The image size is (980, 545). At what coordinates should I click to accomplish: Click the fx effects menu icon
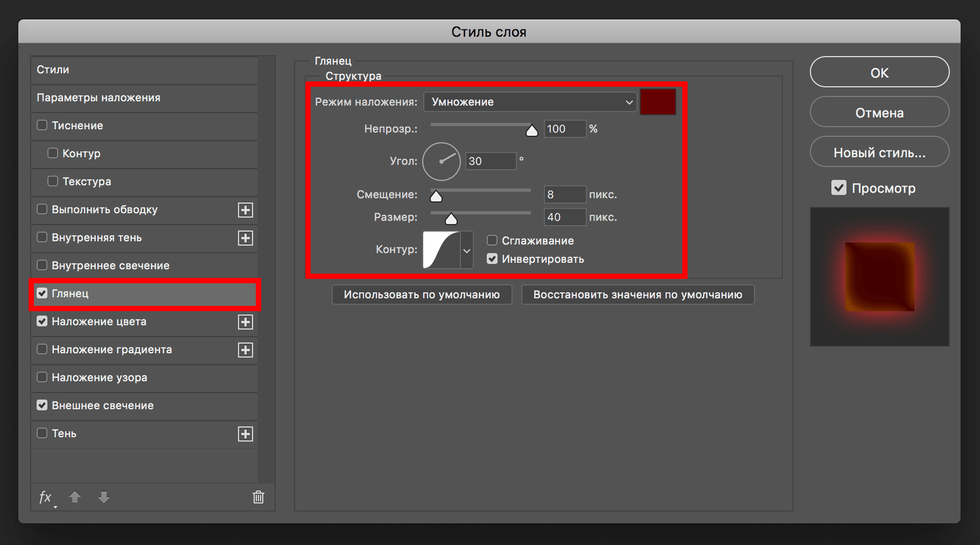pos(45,497)
